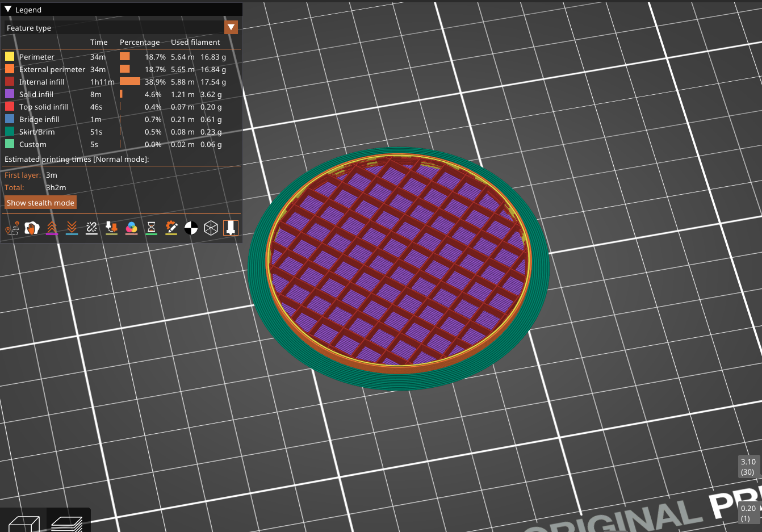The width and height of the screenshot is (762, 532).
Task: Collapse the Legend panel
Action: [8, 10]
